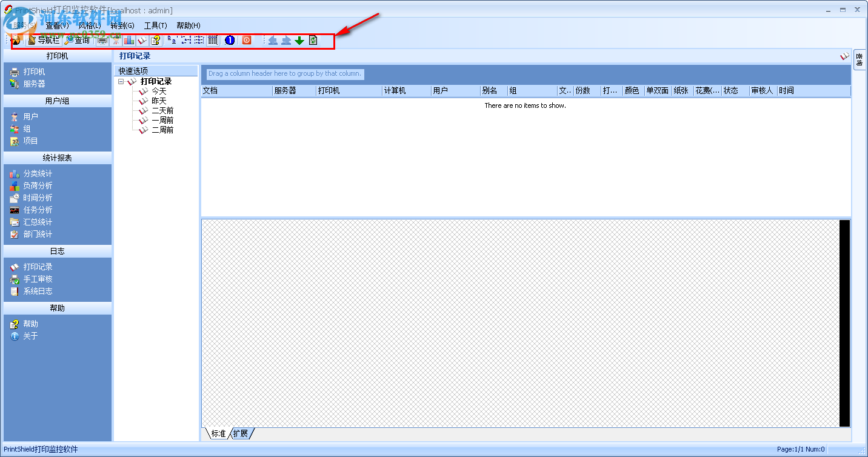Click the refresh icon at toolbar end

tap(313, 40)
